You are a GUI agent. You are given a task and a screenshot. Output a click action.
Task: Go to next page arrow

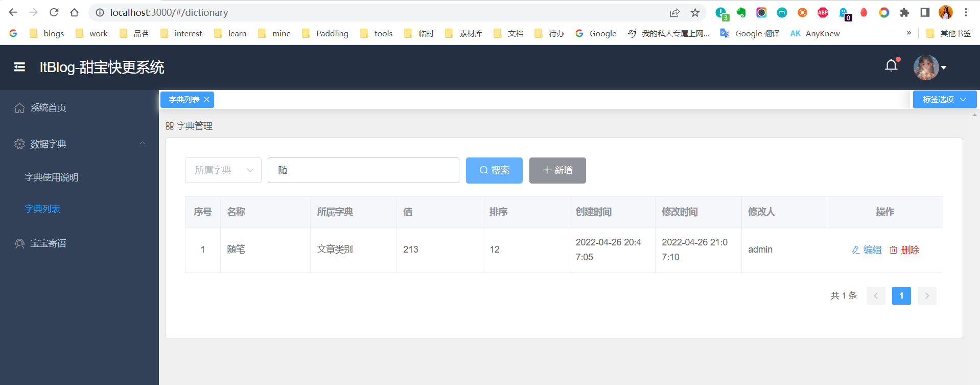pyautogui.click(x=927, y=296)
